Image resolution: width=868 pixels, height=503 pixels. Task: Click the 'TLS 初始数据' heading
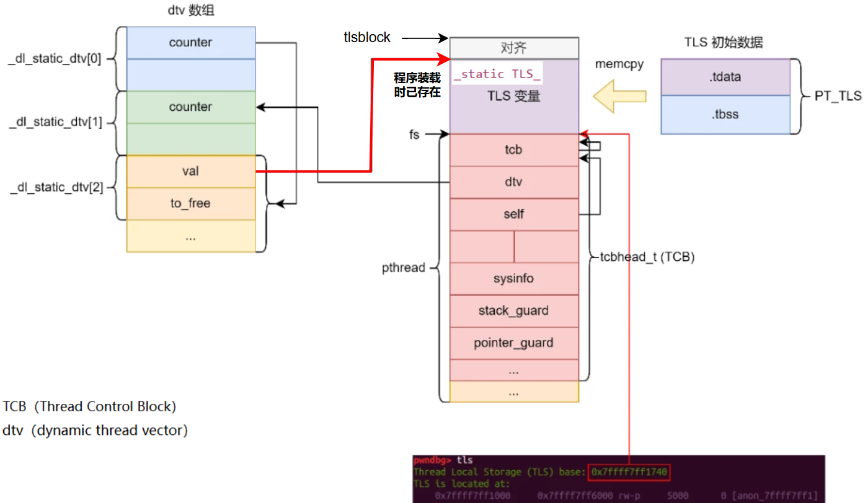724,43
